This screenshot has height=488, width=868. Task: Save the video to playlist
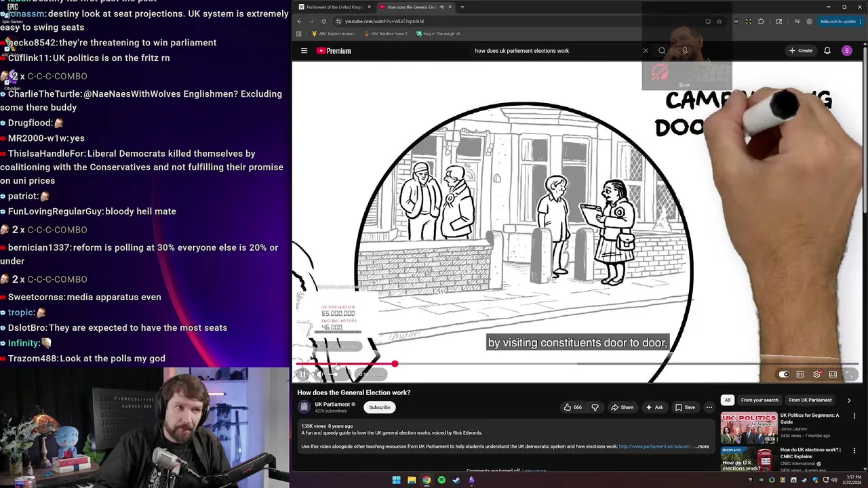685,407
